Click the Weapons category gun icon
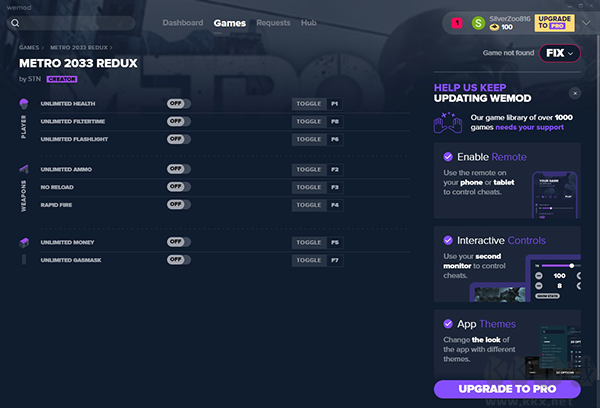The image size is (600, 408). [24, 169]
